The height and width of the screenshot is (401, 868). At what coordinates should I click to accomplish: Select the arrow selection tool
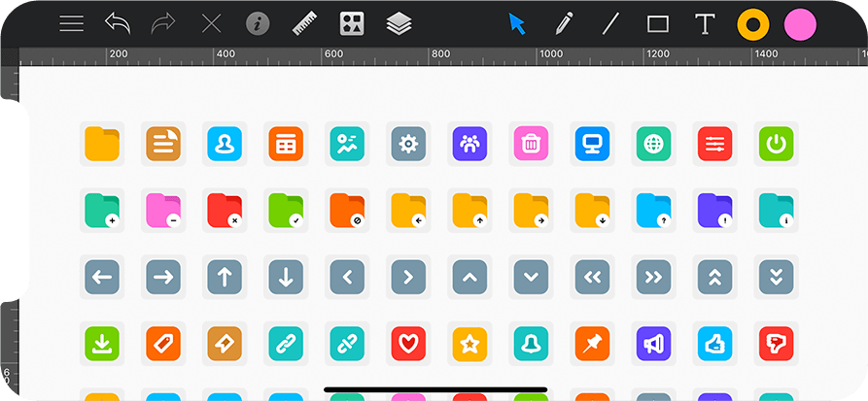pyautogui.click(x=516, y=23)
